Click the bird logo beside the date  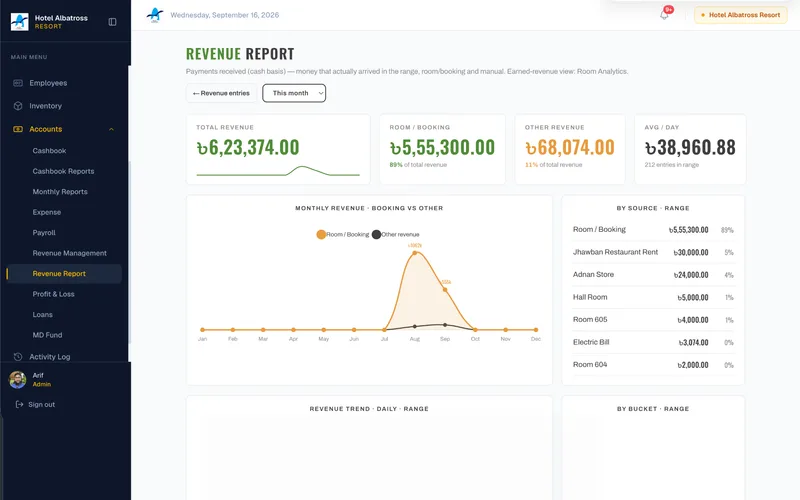coord(155,15)
